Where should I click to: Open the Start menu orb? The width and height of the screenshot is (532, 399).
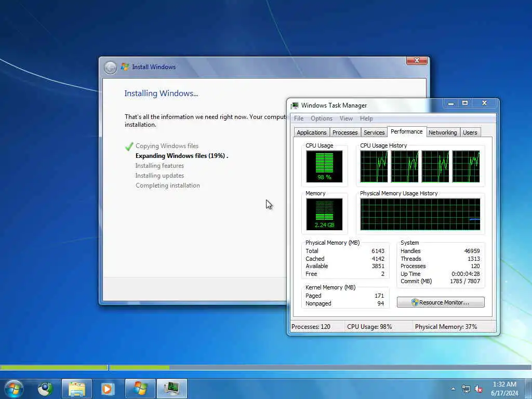tap(14, 389)
